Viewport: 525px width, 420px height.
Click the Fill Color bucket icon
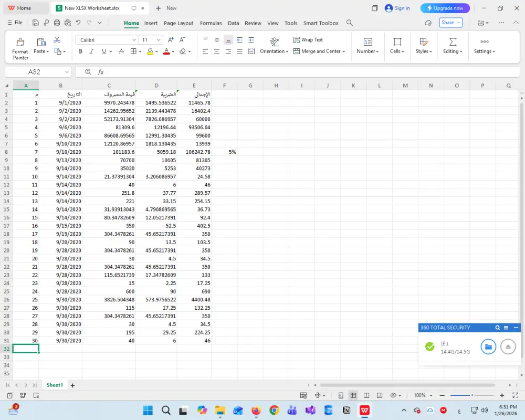[150, 51]
